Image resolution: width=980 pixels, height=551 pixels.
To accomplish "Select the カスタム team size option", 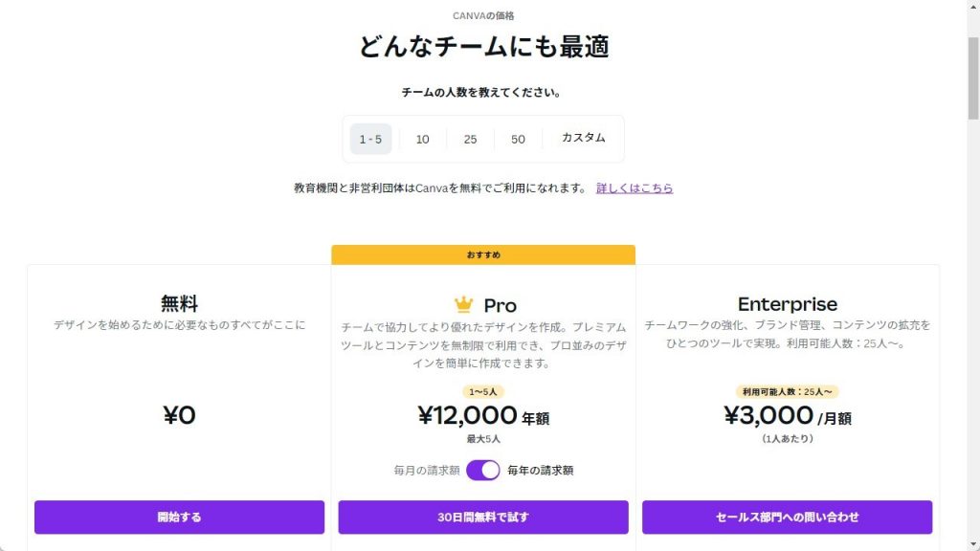I will pos(583,138).
